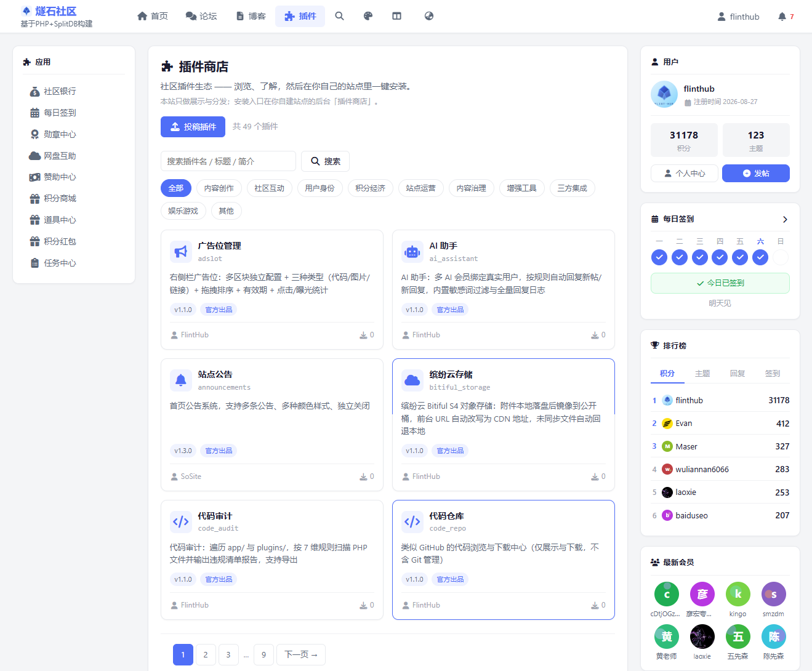Go to 首页 in the top menu
Image resolution: width=812 pixels, height=671 pixels.
pyautogui.click(x=153, y=16)
